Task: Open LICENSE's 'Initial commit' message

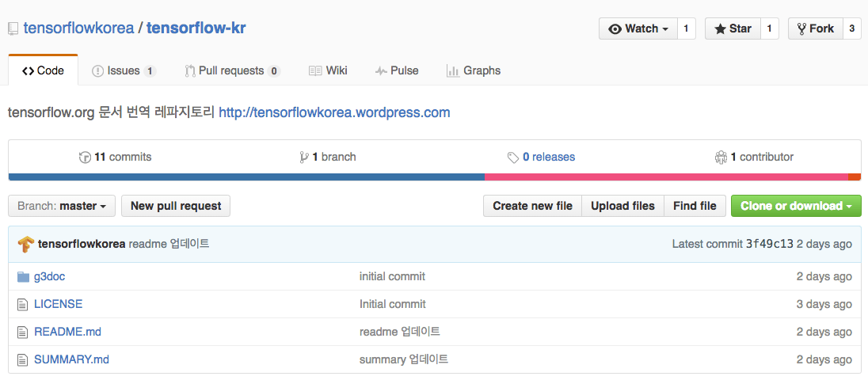Action: [393, 304]
